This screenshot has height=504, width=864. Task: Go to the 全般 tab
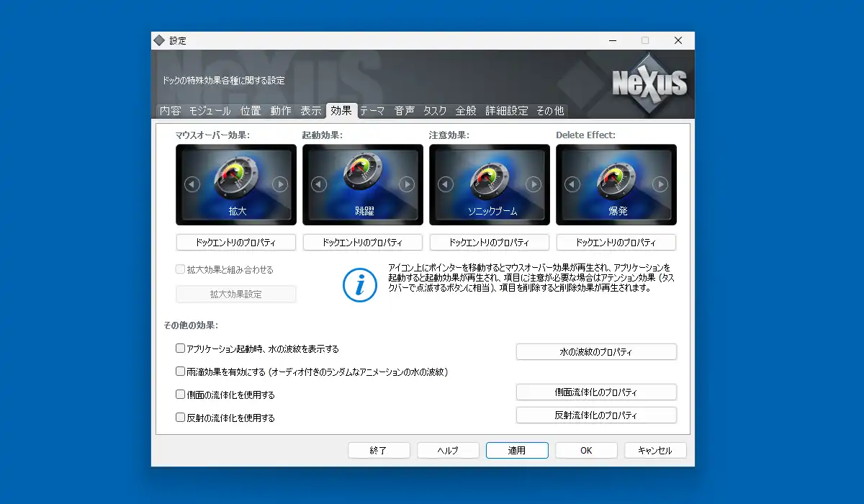466,111
